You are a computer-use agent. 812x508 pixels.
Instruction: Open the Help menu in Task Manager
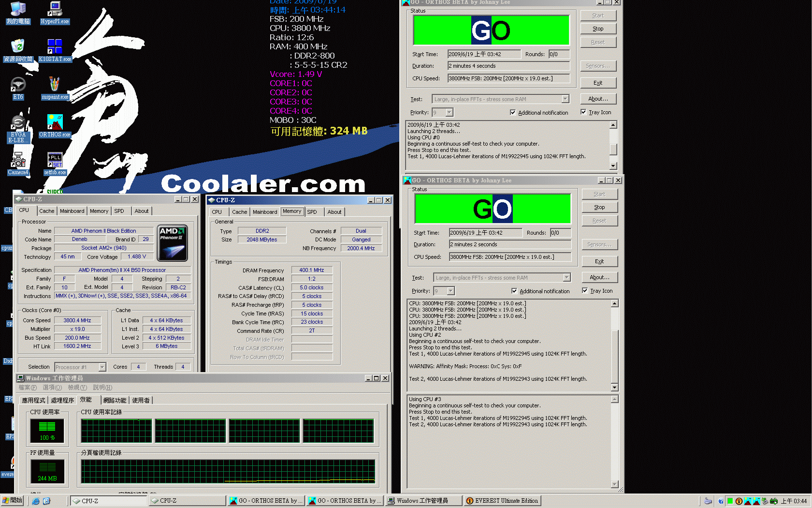pos(102,388)
